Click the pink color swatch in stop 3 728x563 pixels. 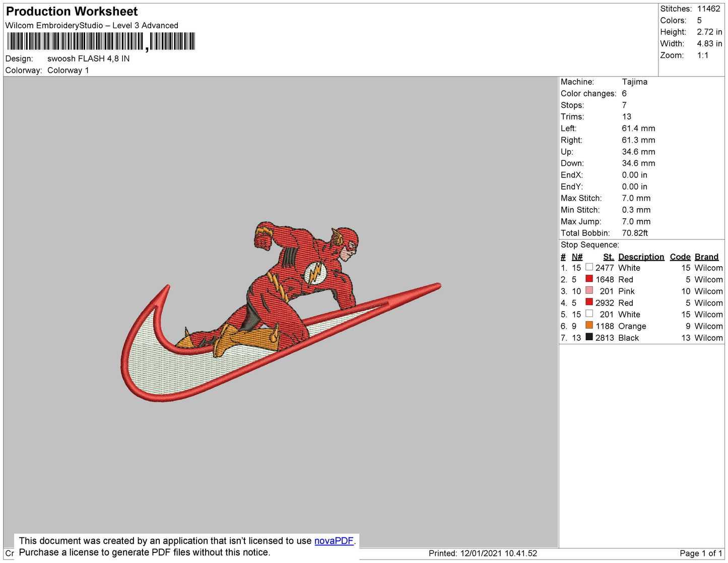pos(589,290)
